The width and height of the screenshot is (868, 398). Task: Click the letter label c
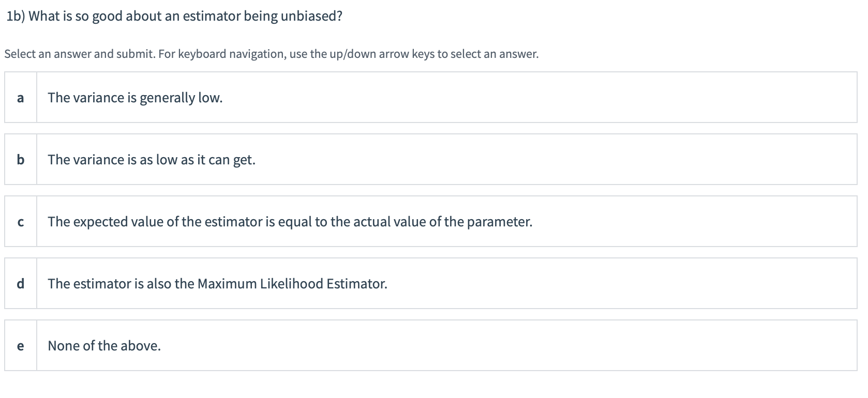pyautogui.click(x=20, y=222)
